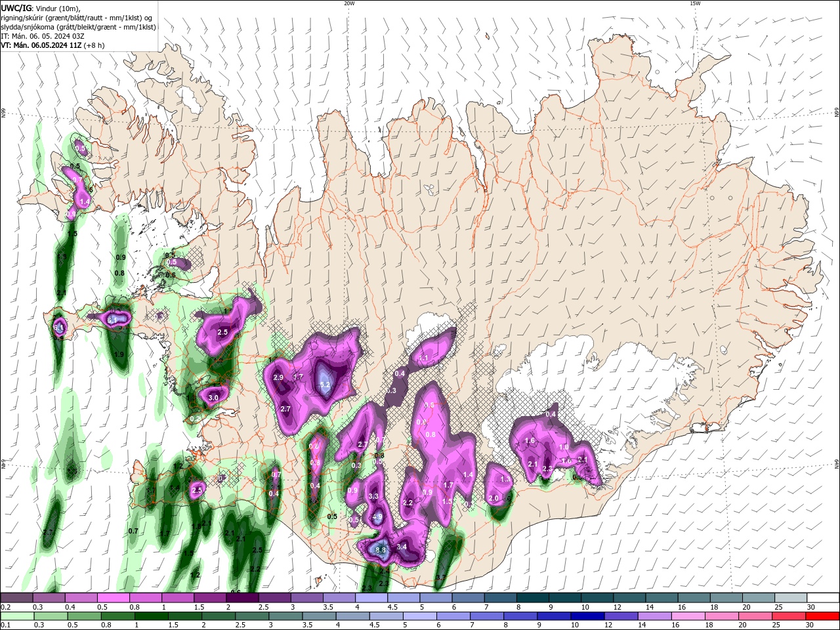Screen dimensions: 840x630
Task: Select light pink lower-legend swatch from 16 to 18
Action: coord(689,616)
